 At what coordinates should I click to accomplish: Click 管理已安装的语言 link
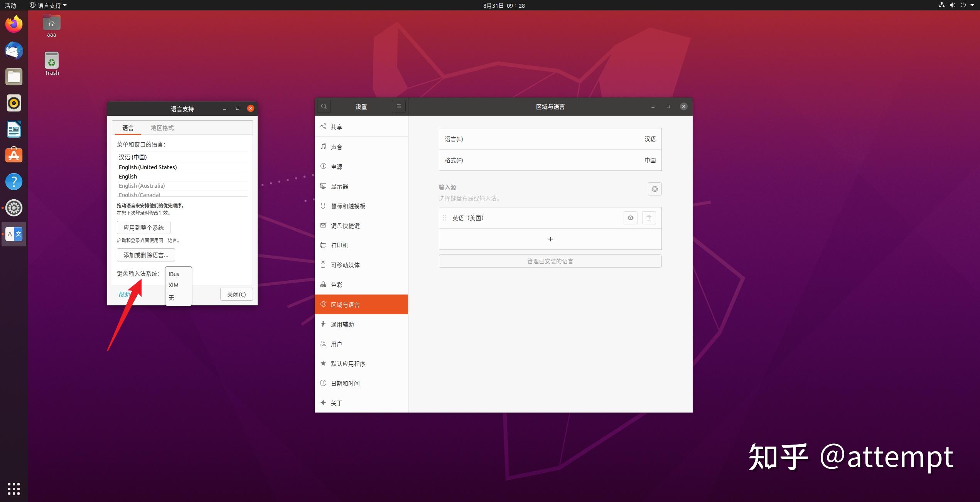550,261
